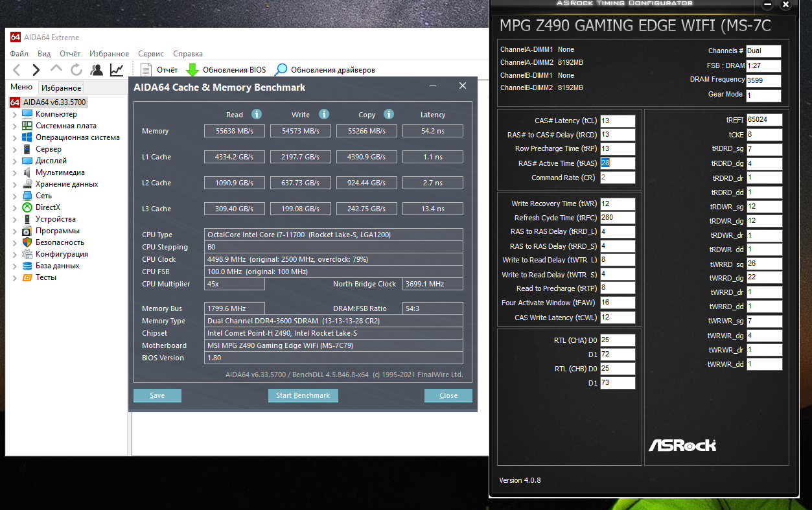Click the Memory Read value 55638 MB/s
This screenshot has height=510, width=812.
(x=234, y=131)
